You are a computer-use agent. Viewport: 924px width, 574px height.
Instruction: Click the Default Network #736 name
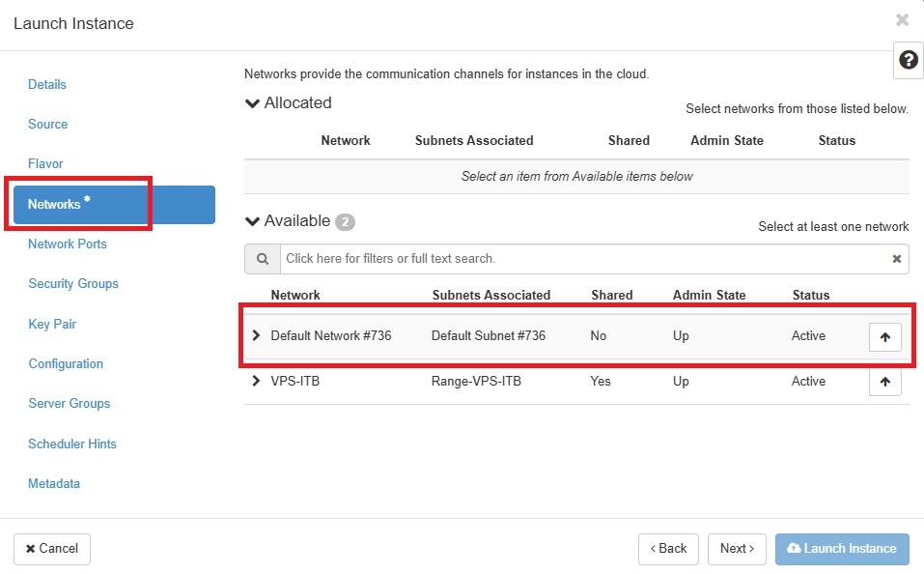pos(330,335)
